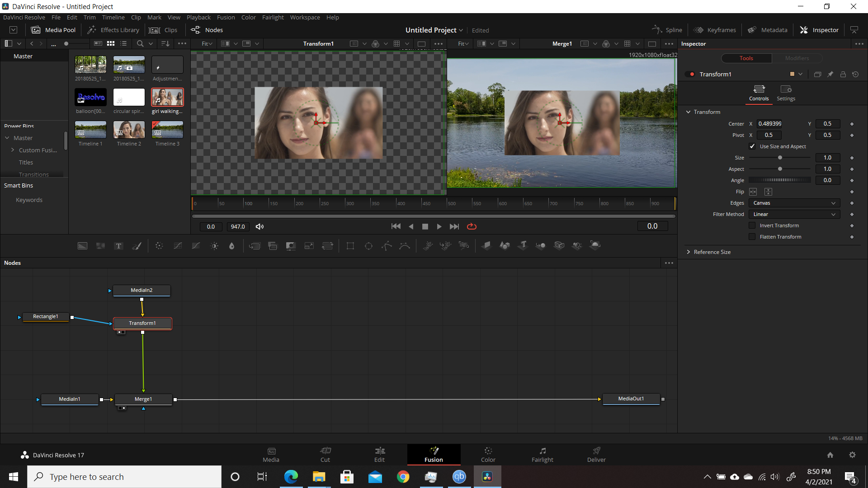
Task: Open the Filter Method dropdown set to Linear
Action: [794, 214]
